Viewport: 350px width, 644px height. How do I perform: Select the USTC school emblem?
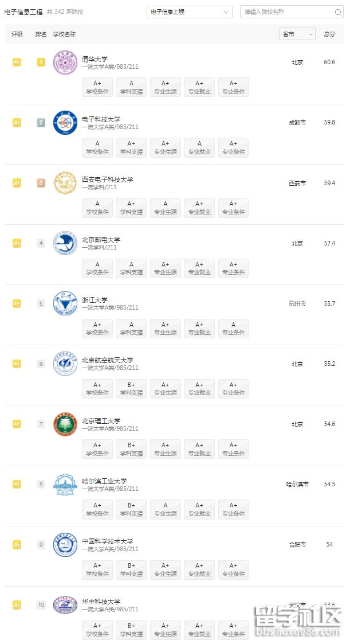(x=65, y=545)
